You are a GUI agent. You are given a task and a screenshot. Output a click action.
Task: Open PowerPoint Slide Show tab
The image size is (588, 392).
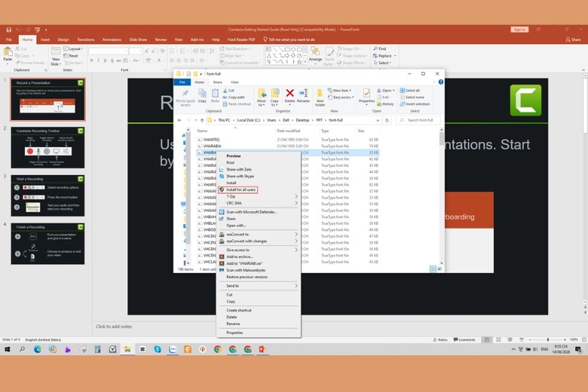pyautogui.click(x=138, y=40)
